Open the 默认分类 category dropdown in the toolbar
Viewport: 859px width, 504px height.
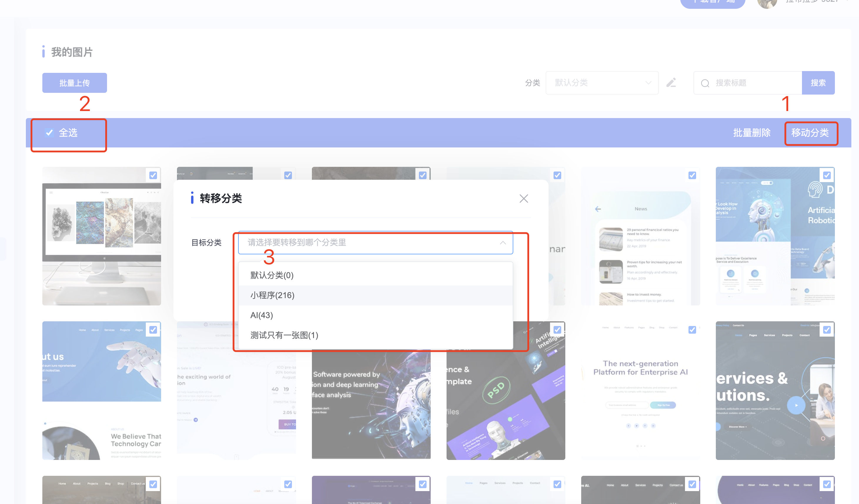click(602, 83)
